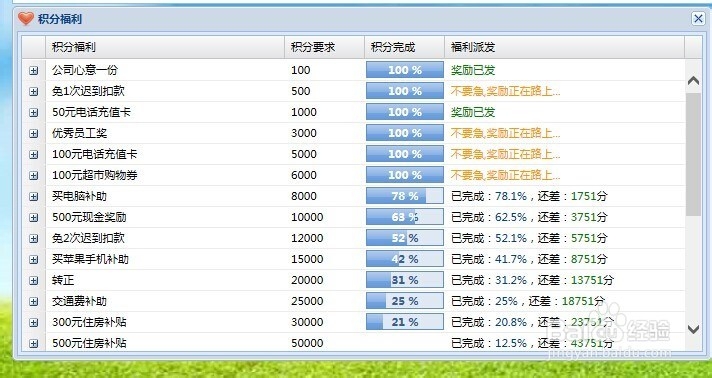Click the pending reward status for 免1次迟到扣款

coord(505,91)
